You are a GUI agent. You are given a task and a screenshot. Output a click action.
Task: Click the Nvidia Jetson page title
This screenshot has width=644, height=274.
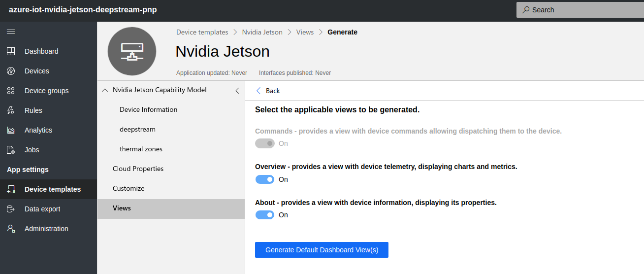223,51
